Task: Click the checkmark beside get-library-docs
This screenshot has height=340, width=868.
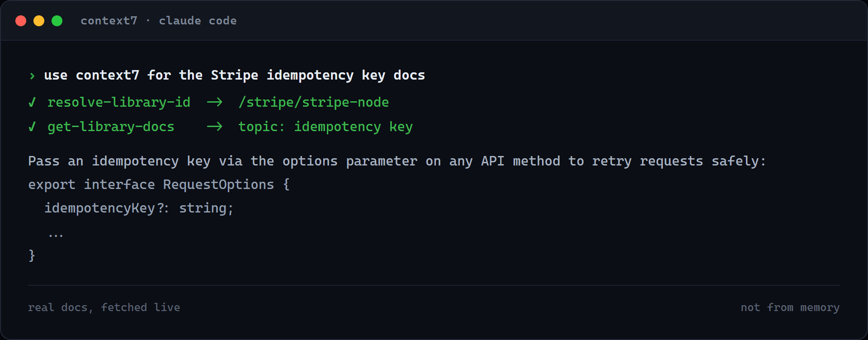Action: tap(32, 127)
